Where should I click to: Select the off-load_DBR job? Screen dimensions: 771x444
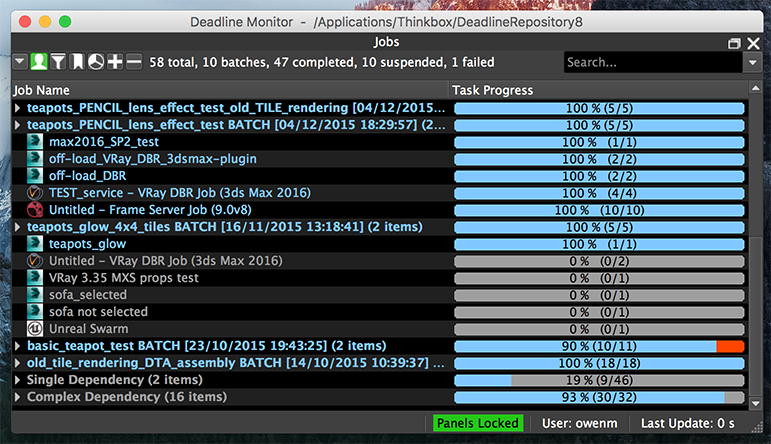[x=88, y=176]
